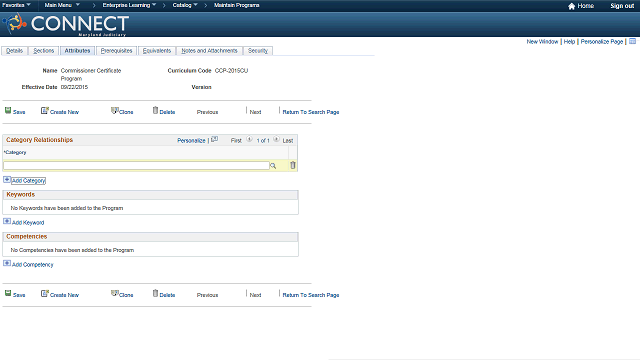640x360 pixels.
Task: Click the bottom Create New link text
Action: [x=64, y=295]
